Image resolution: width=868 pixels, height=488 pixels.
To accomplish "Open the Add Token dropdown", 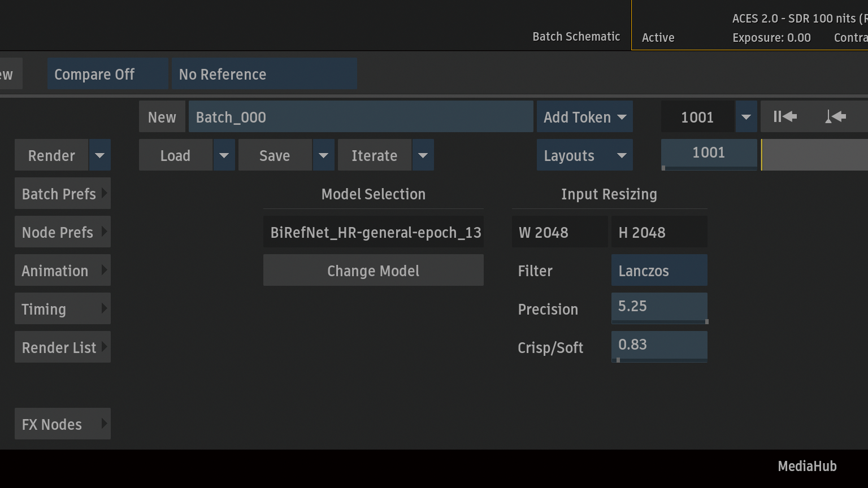I will click(x=584, y=117).
